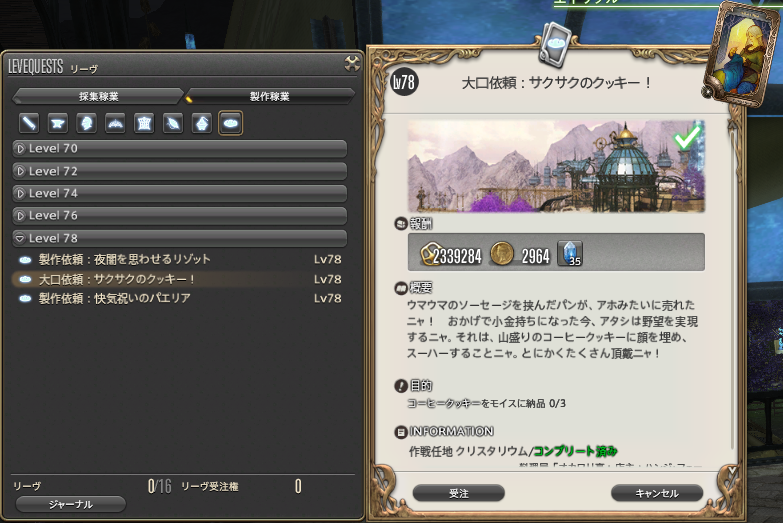Accept the leve with 受注 button

[458, 494]
